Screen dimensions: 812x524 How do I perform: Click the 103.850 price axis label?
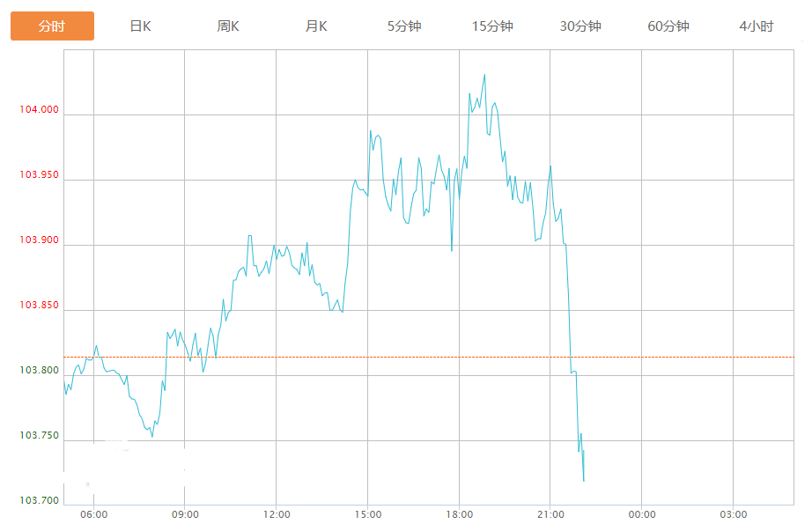[39, 306]
